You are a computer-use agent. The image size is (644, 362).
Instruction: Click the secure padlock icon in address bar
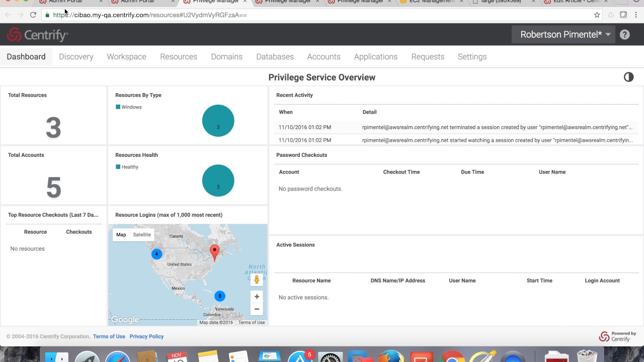pos(47,15)
